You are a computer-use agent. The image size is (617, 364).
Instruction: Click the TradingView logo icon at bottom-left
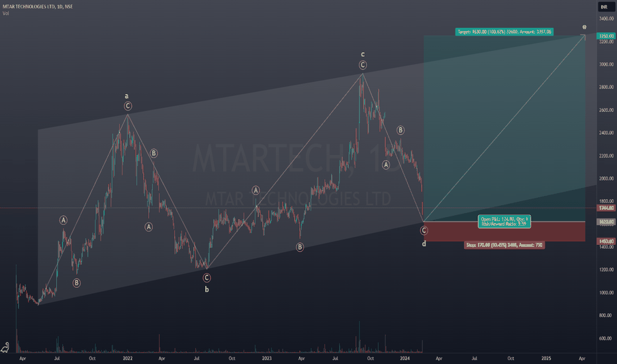5,347
